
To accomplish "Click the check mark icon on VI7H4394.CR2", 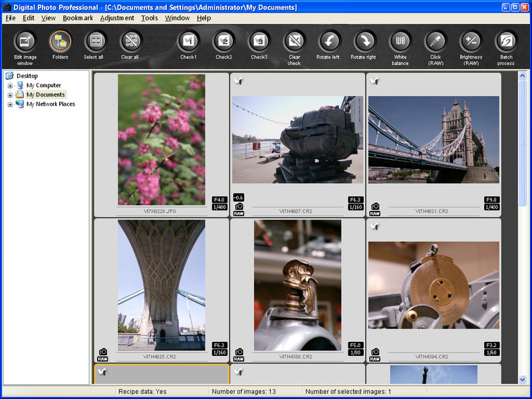I will pyautogui.click(x=374, y=226).
